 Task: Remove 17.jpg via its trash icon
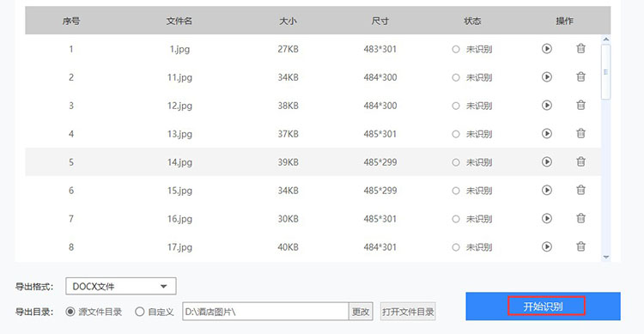click(x=580, y=247)
